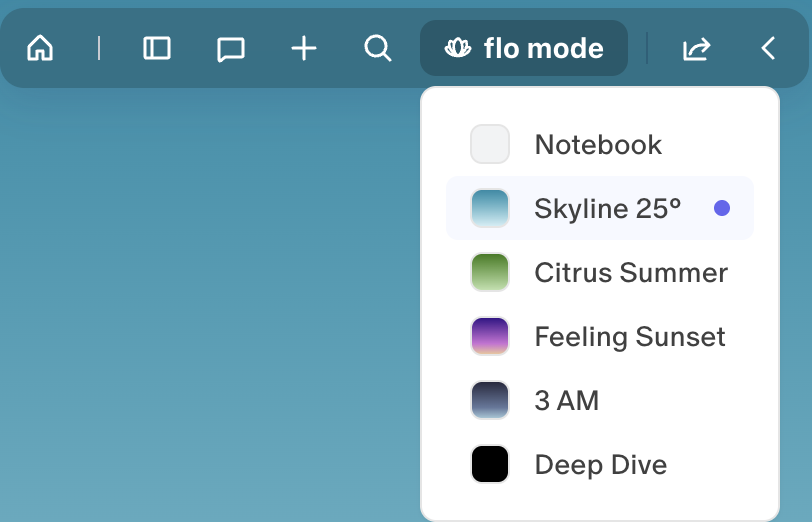
Task: Click the green Citrus Summer swatch
Action: (490, 272)
